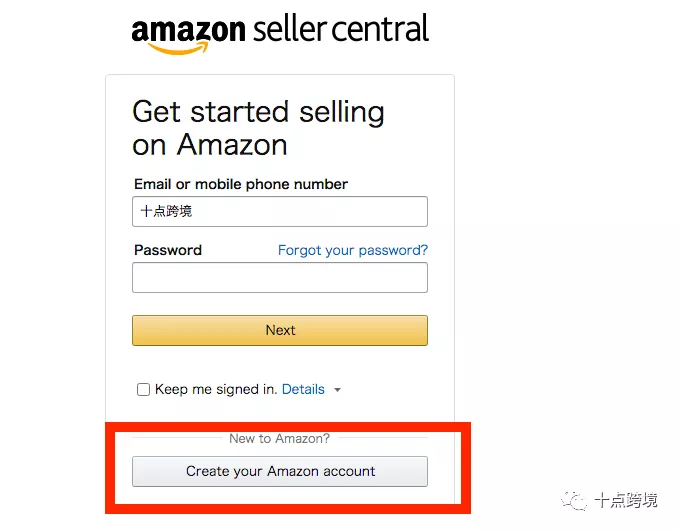Click the 十点跨境 text inside the email field
Screen dimensions: 679x530
166,211
